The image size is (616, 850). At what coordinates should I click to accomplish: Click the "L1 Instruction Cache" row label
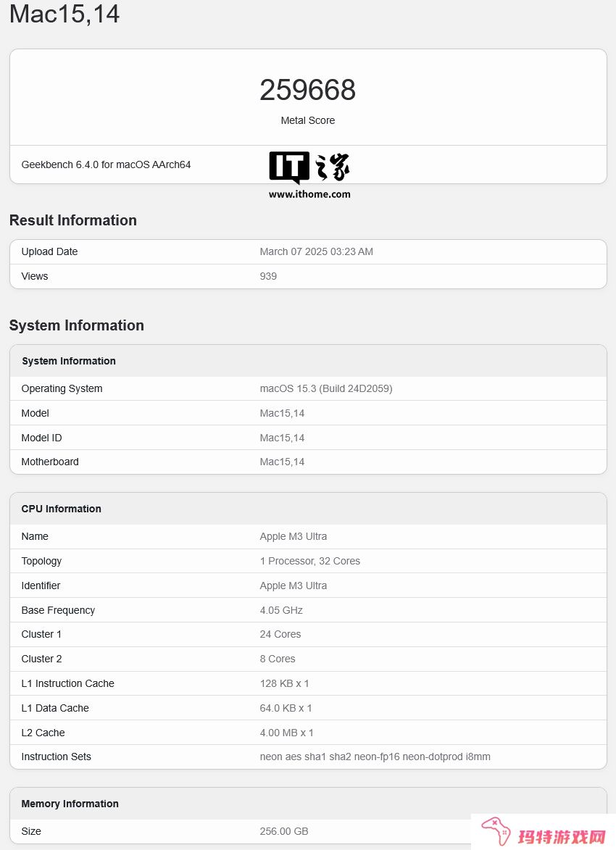tap(68, 683)
